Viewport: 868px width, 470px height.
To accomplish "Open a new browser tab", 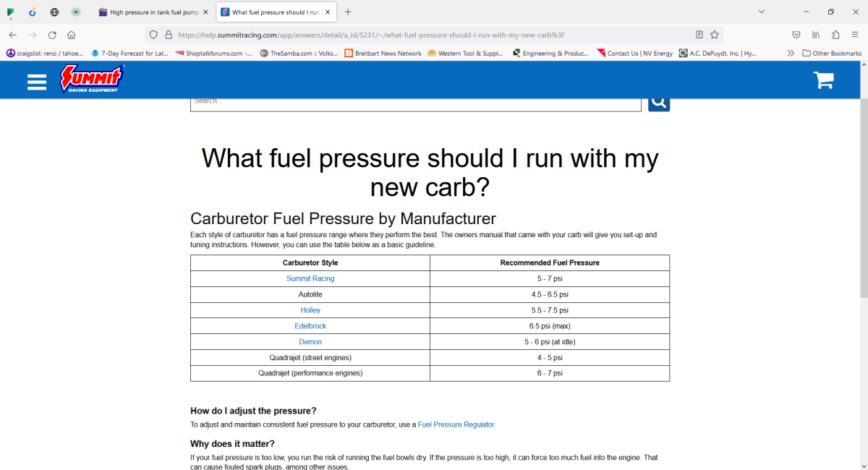I will pyautogui.click(x=348, y=12).
